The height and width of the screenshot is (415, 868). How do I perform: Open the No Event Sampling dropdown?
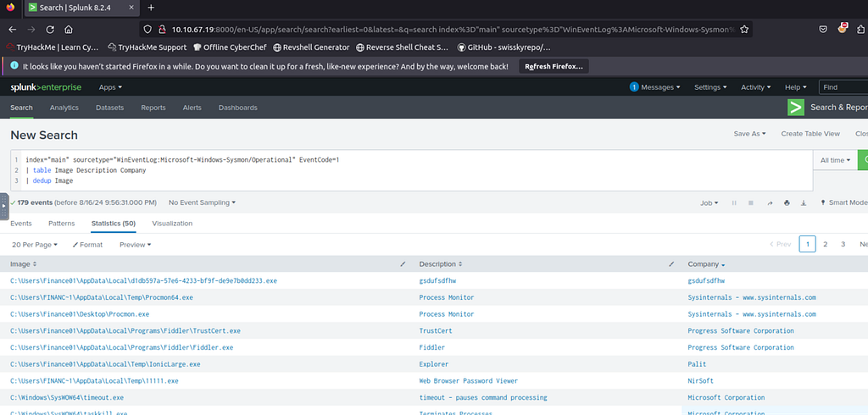tap(202, 202)
